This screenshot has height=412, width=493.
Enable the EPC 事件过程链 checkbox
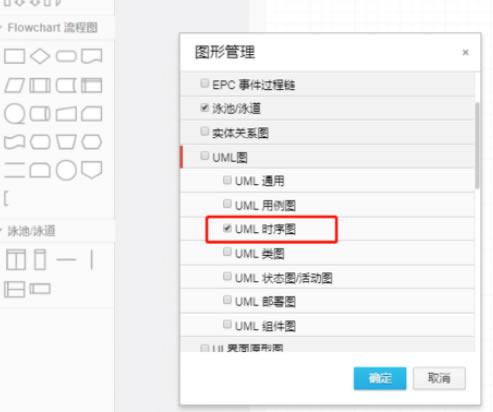[204, 83]
